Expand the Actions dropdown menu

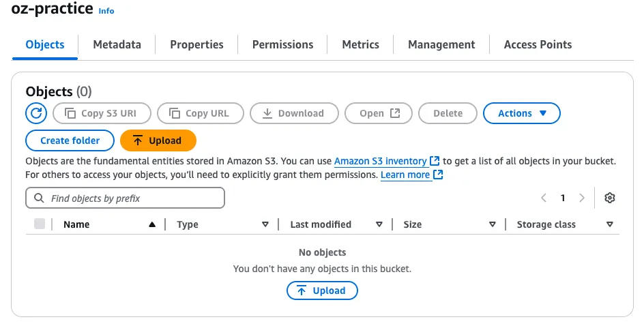coord(522,113)
